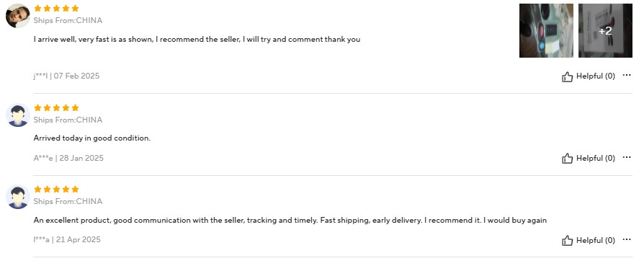Open the three-dot menu on the 28 Jan 2025 review

[626, 157]
